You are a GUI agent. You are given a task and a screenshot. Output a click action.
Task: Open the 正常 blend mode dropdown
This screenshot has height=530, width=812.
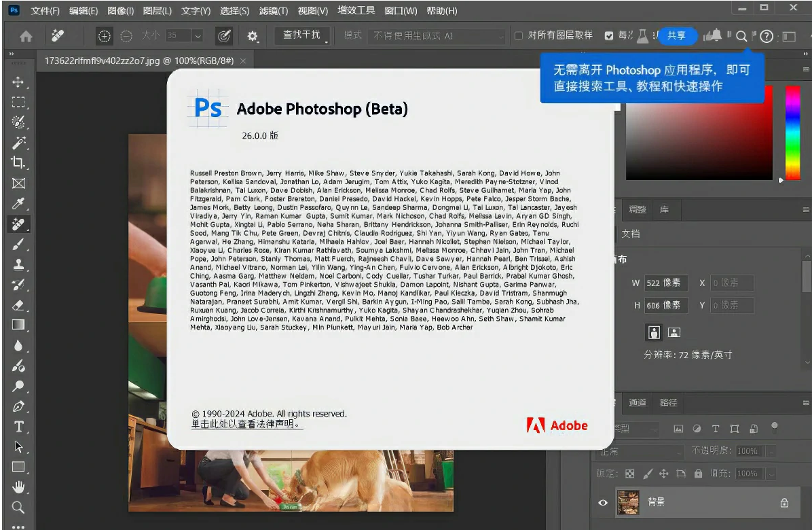(640, 452)
